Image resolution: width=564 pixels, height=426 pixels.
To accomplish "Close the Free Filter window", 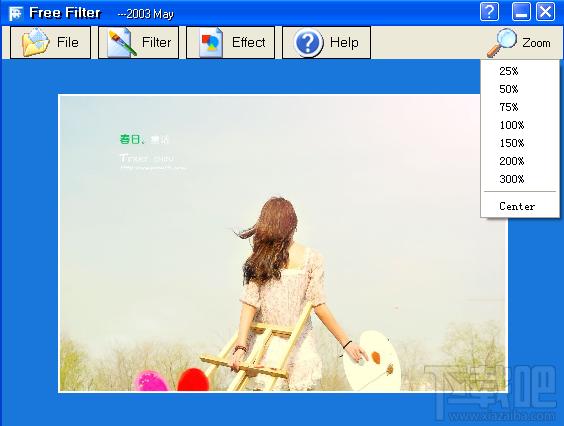I will click(x=546, y=12).
